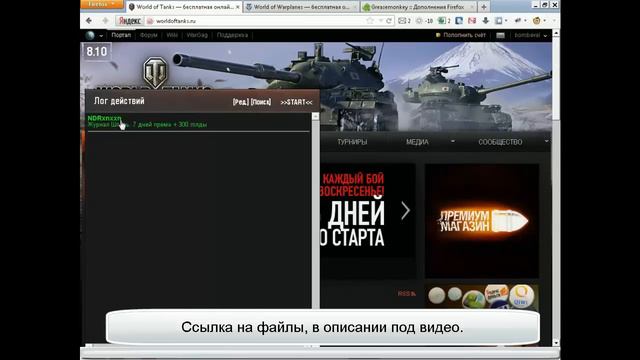Screen dimensions: 640x360
Task: Click the >>START<< button in the log panel
Action: 296,102
